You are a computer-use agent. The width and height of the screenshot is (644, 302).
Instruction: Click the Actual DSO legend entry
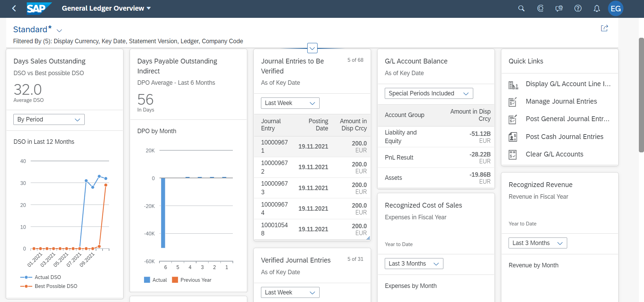pyautogui.click(x=41, y=277)
